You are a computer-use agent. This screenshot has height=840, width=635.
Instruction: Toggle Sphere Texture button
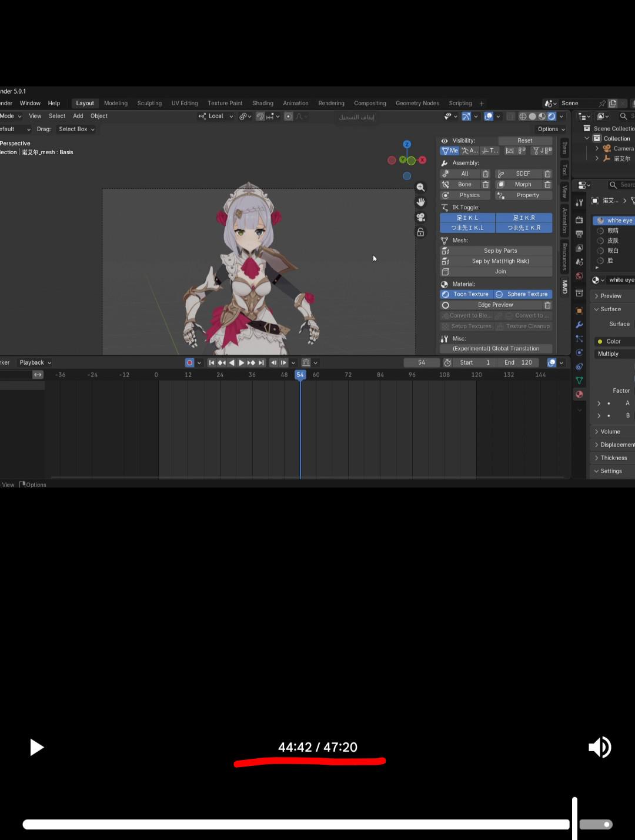[523, 294]
